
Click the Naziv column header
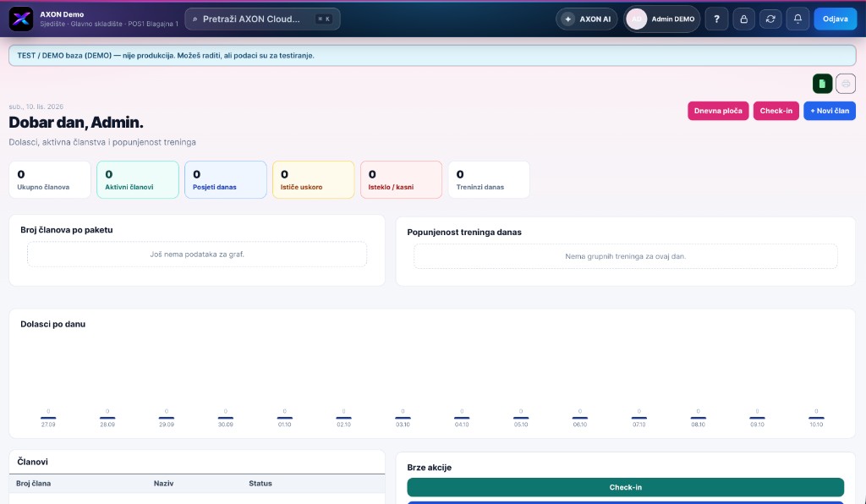163,484
